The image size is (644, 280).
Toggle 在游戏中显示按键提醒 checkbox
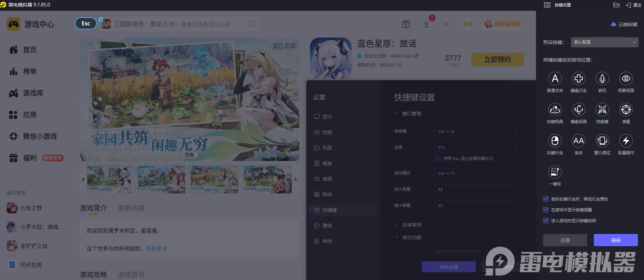pos(546,210)
